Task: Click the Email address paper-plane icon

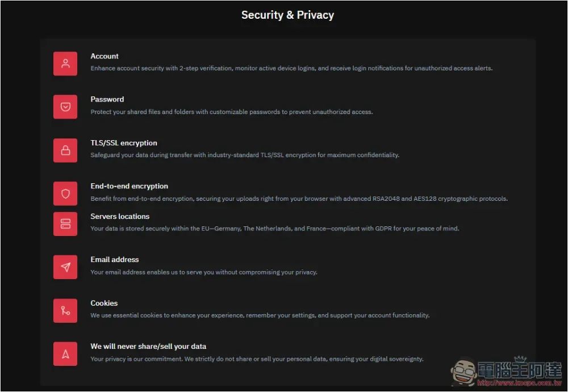Action: pos(65,267)
